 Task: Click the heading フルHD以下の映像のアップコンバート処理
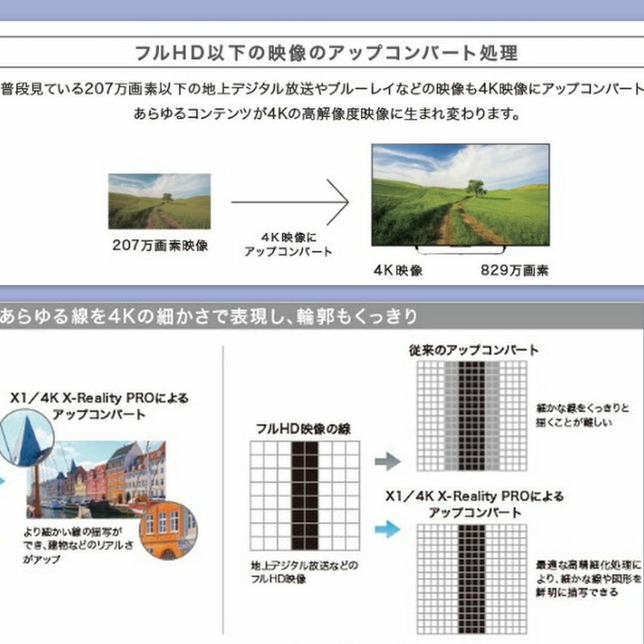[x=326, y=54]
